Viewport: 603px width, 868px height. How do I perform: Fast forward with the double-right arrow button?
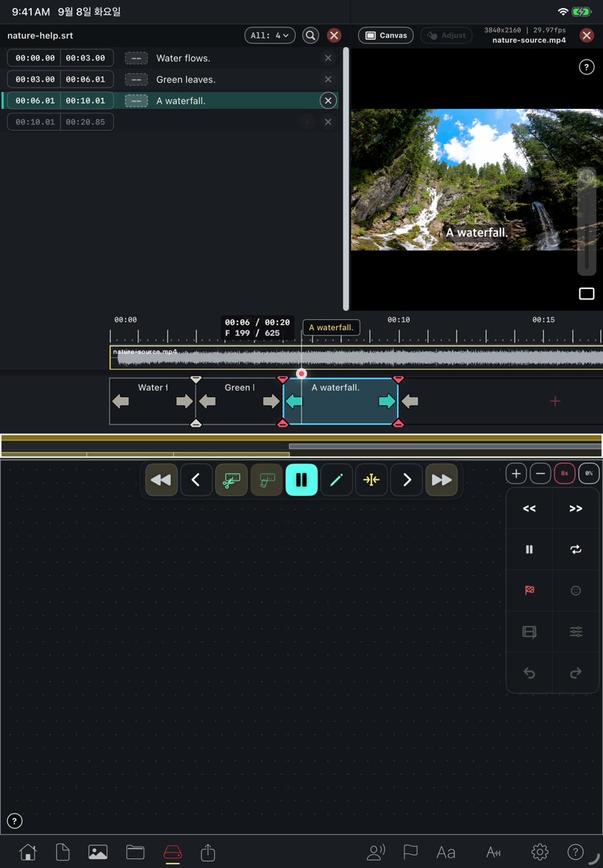click(441, 480)
